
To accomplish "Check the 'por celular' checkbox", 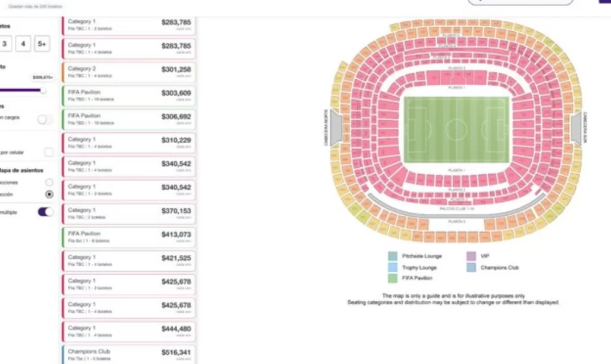I will (x=49, y=152).
